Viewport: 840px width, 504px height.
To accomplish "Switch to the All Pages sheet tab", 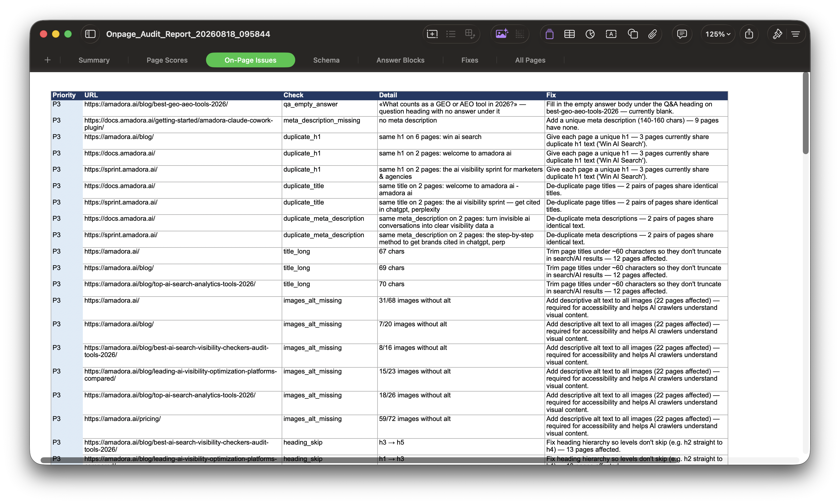I will coord(530,60).
